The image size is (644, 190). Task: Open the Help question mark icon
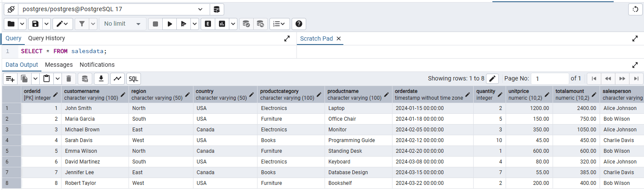click(x=299, y=24)
